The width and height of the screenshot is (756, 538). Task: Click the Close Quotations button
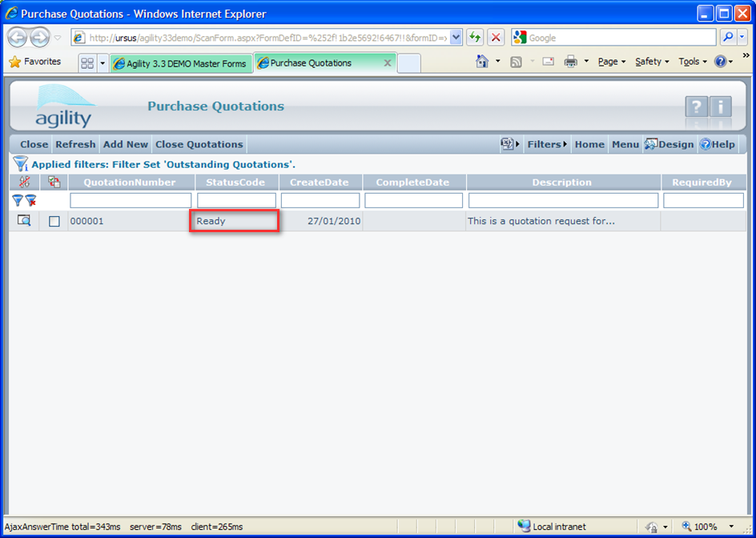click(x=199, y=144)
